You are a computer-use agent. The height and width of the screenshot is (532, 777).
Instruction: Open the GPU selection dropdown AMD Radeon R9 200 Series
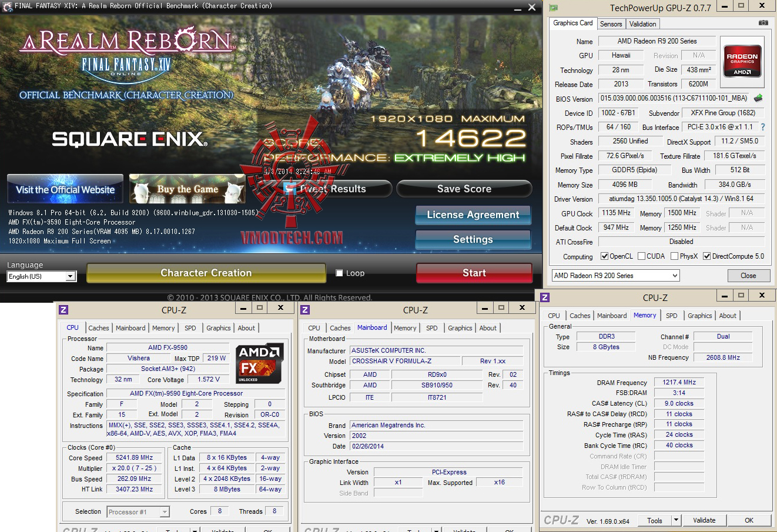click(615, 275)
